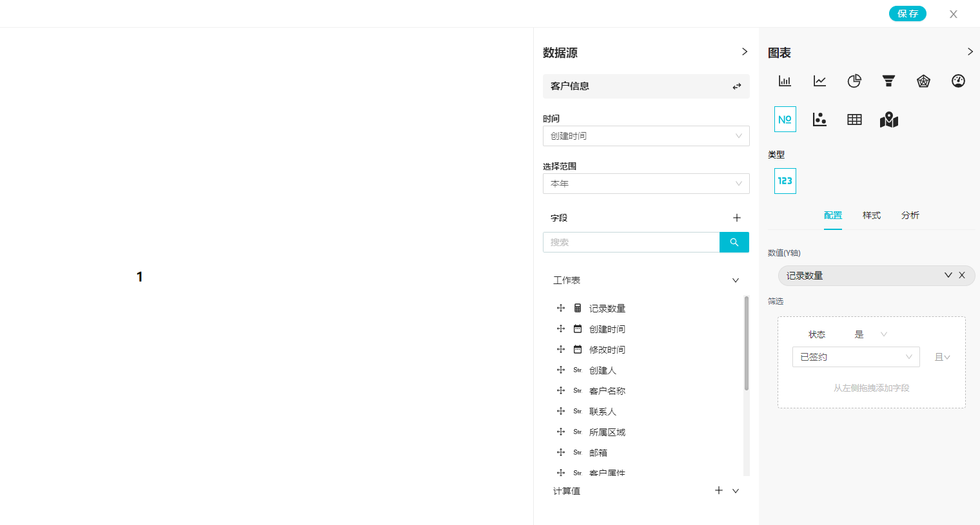Screen dimensions: 980x525
Task: Select the scatter chart type icon
Action: pos(819,119)
